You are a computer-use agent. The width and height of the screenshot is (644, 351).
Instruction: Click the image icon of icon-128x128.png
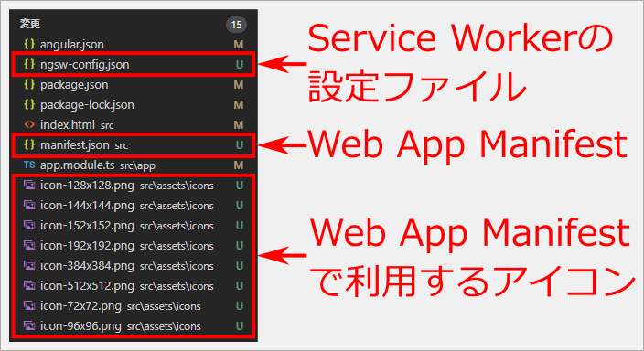point(29,186)
